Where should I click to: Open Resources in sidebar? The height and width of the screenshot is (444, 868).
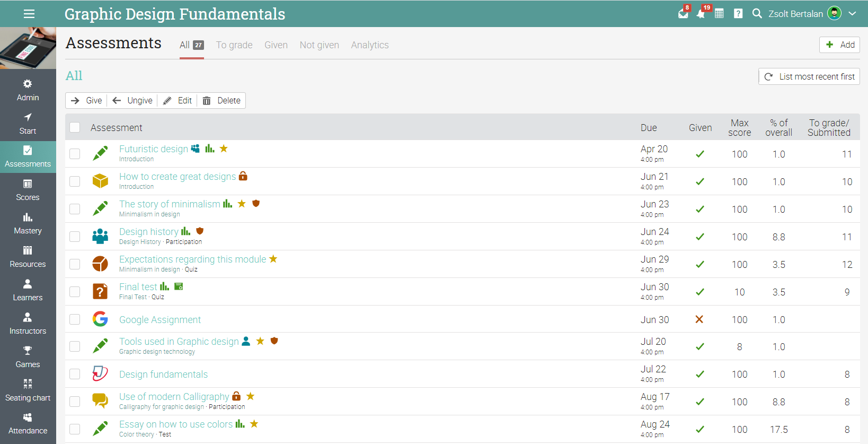[x=28, y=257]
